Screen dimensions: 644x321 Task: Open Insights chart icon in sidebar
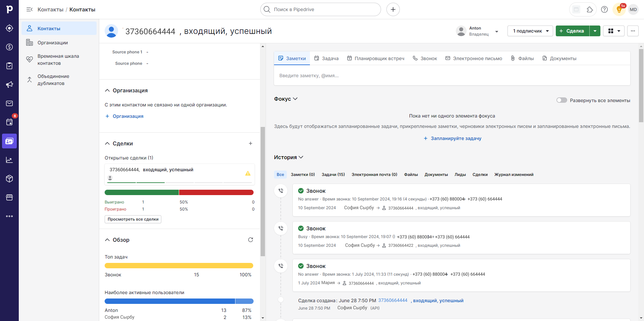click(9, 160)
